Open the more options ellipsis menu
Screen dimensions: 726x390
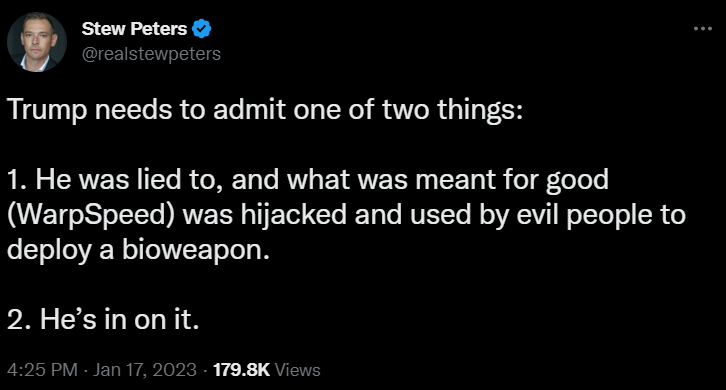click(x=702, y=29)
